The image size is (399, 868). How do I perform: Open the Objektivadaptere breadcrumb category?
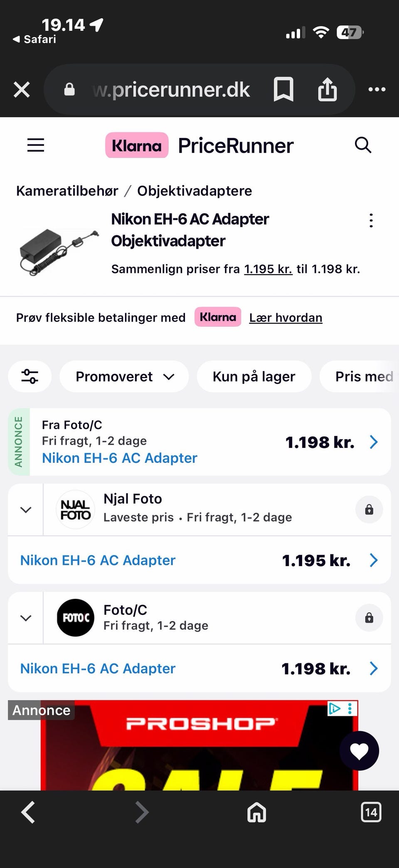click(x=195, y=191)
